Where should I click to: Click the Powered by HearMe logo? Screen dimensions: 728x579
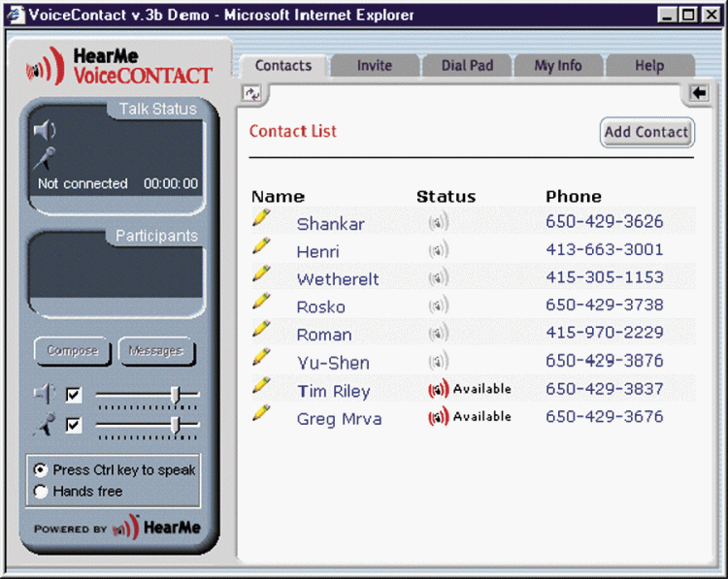pos(117,528)
